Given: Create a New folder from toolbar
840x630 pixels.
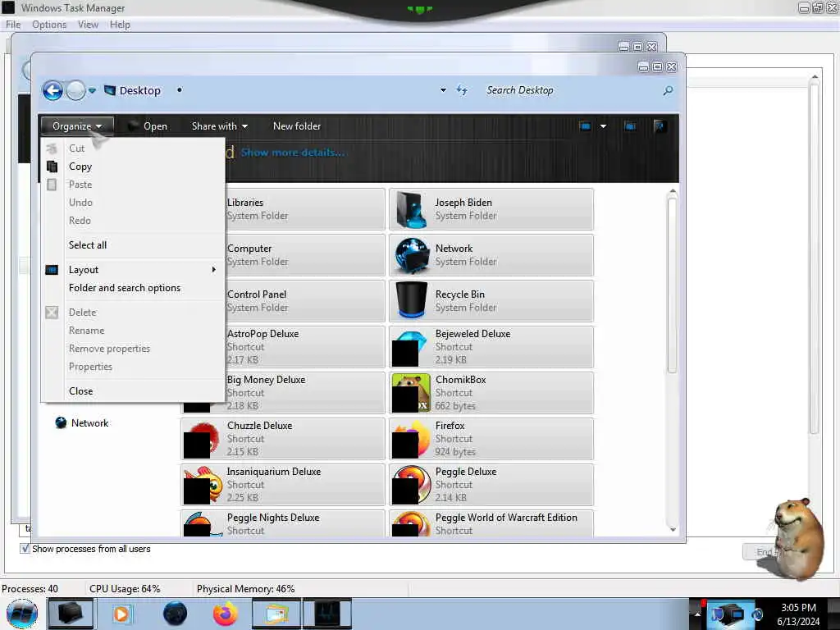Looking at the screenshot, I should [x=297, y=126].
